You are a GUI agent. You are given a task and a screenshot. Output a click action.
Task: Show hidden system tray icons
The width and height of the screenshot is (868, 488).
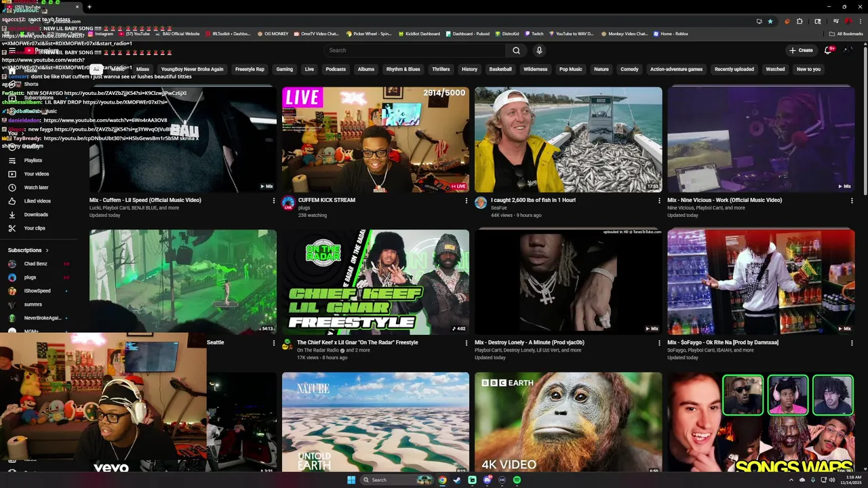click(791, 480)
